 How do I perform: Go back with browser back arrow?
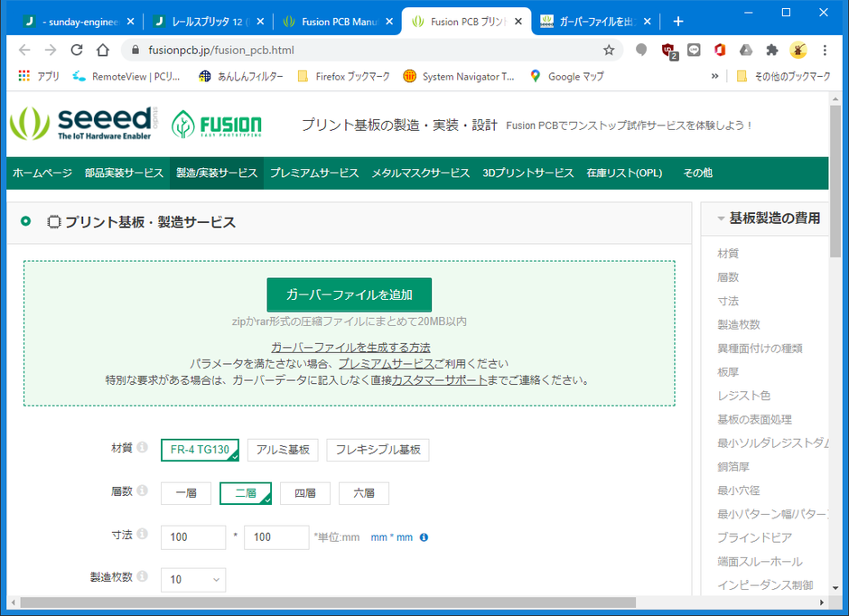click(x=24, y=51)
